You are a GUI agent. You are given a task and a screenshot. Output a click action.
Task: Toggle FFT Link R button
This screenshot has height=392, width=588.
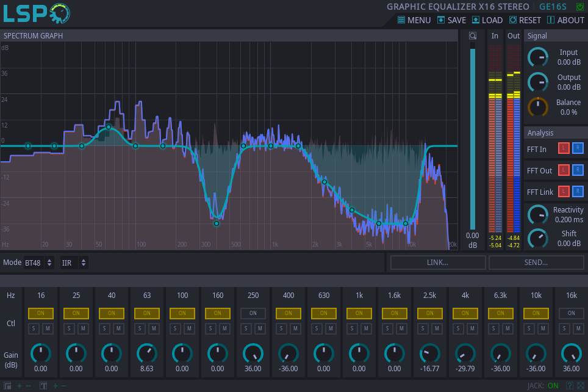coord(578,192)
